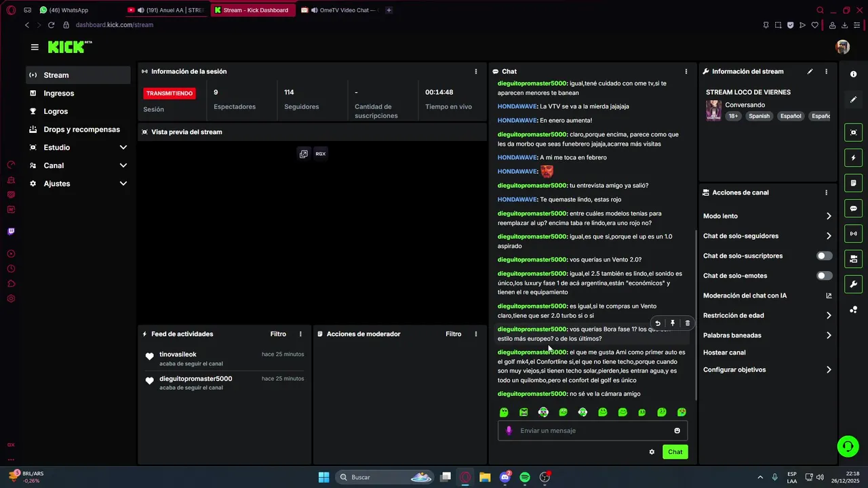The image size is (868, 488).
Task: Open Información del stream three-dot options
Action: (x=826, y=71)
